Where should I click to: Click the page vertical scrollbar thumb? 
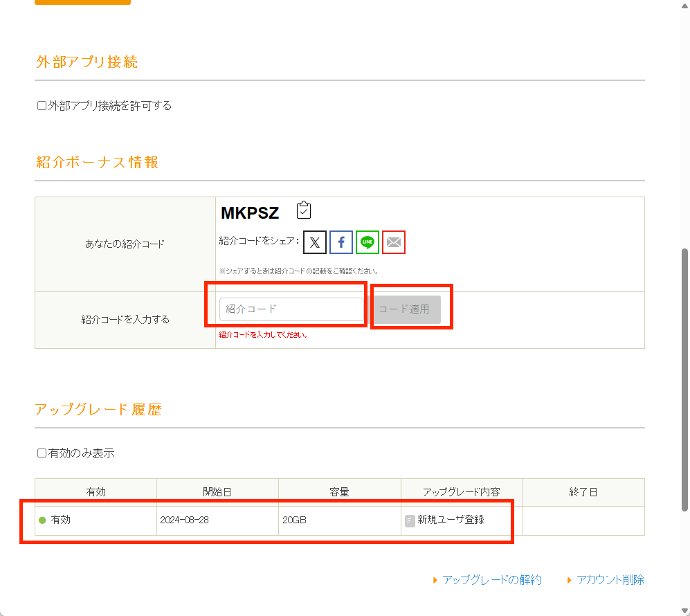point(684,380)
